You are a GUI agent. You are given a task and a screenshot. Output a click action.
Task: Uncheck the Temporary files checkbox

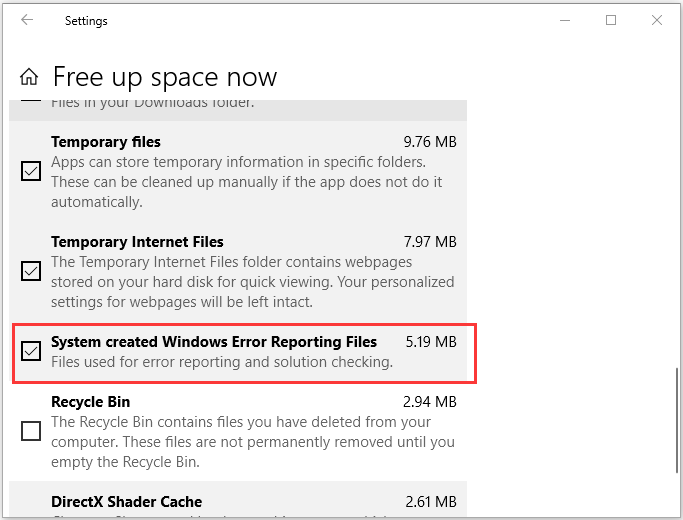[31, 171]
